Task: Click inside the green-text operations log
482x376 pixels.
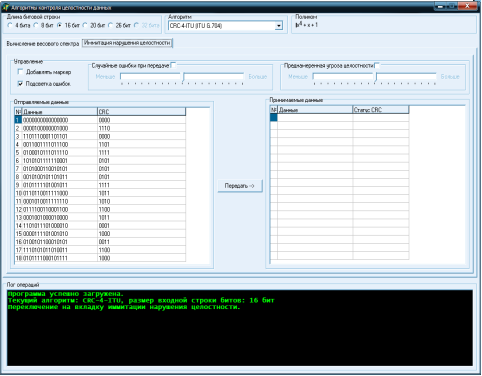Action: coord(240,328)
